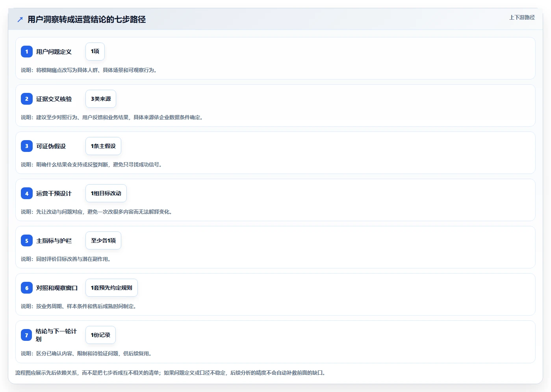Viewport: 551px width, 392px height.
Task: Click the step 4 number badge
Action: [x=27, y=193]
